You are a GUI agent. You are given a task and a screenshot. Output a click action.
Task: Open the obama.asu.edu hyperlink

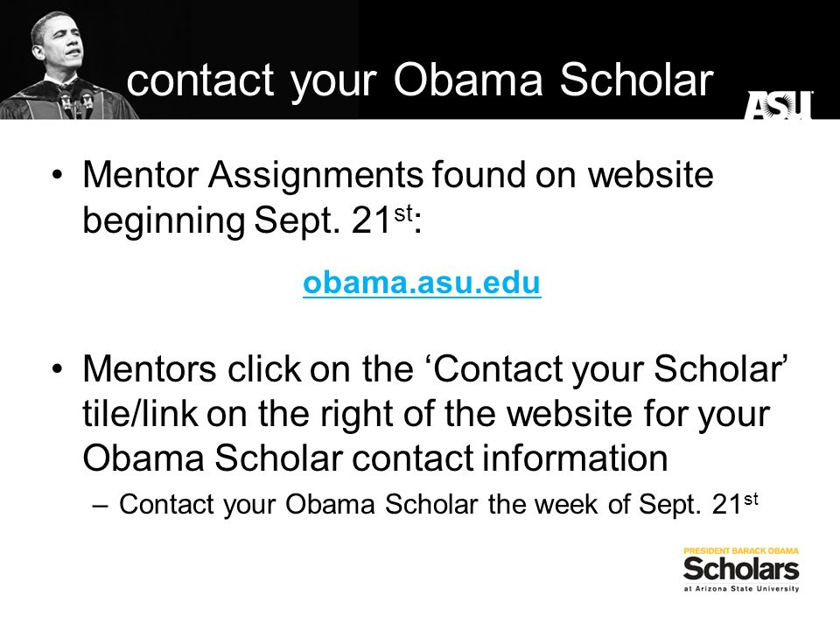coord(422,283)
